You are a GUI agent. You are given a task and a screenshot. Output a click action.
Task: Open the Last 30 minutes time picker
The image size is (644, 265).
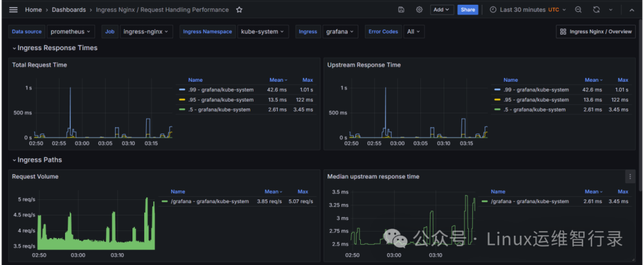[528, 10]
